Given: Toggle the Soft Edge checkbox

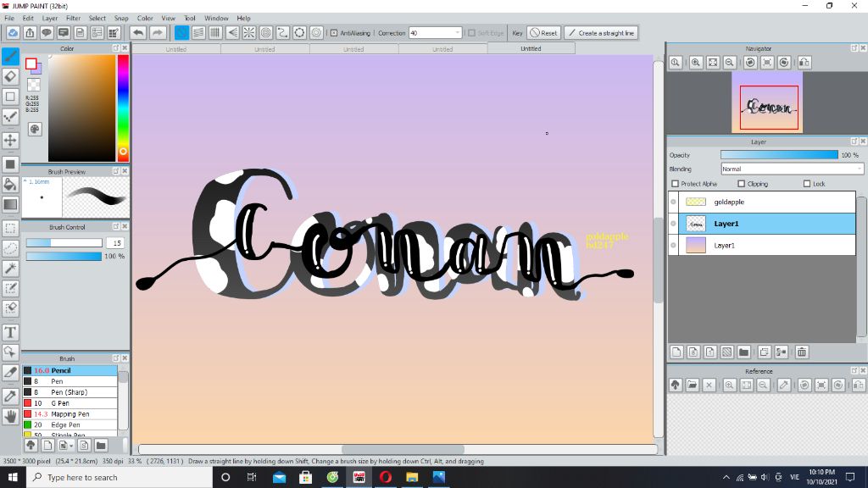Looking at the screenshot, I should (471, 33).
